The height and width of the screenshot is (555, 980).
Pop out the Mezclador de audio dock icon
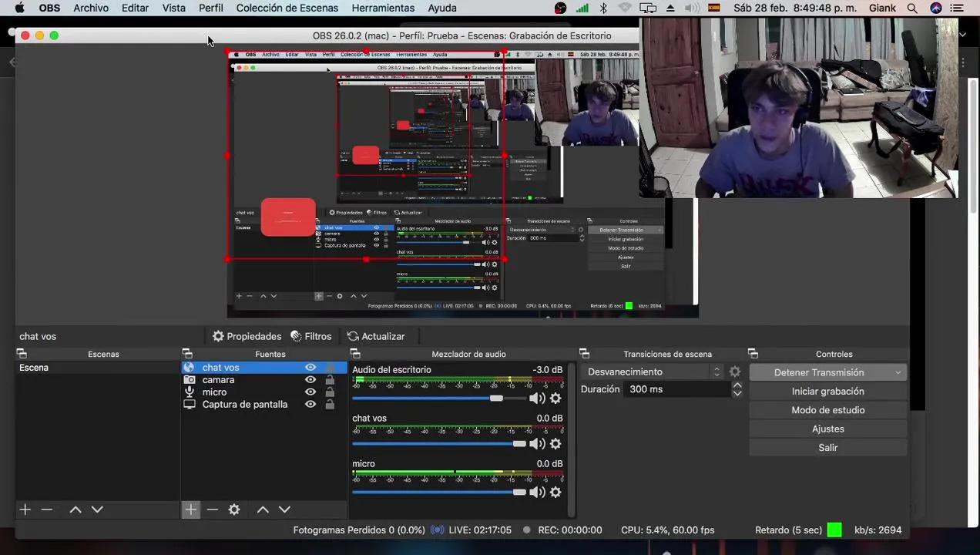(x=355, y=354)
